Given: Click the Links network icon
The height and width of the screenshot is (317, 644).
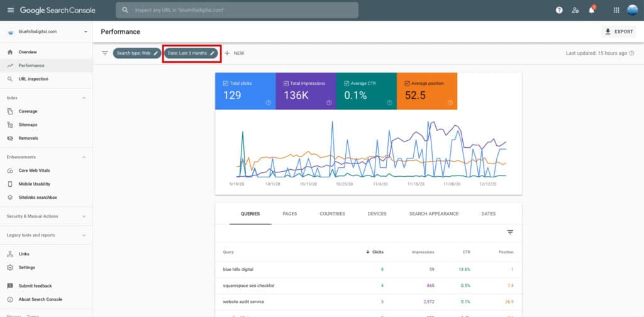Looking at the screenshot, I should click(10, 254).
